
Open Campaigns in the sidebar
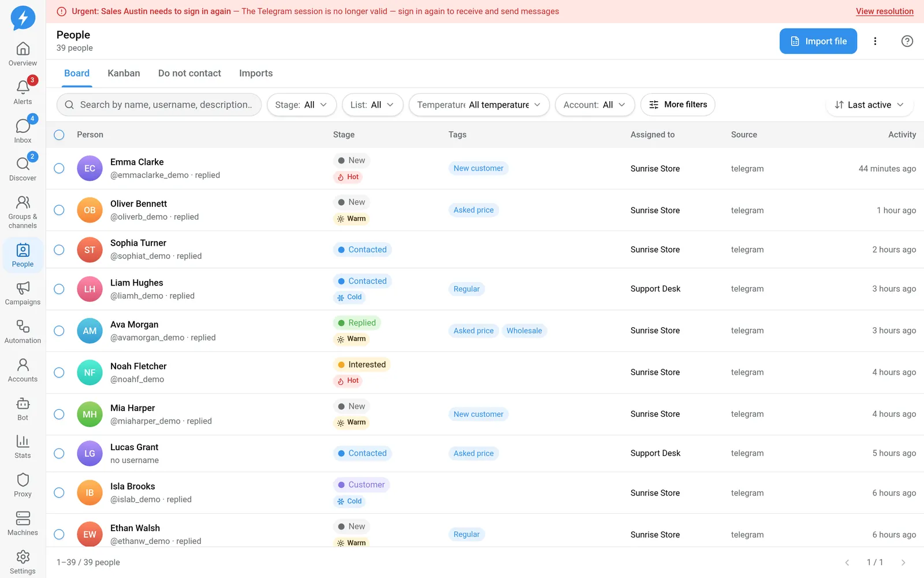pyautogui.click(x=23, y=294)
